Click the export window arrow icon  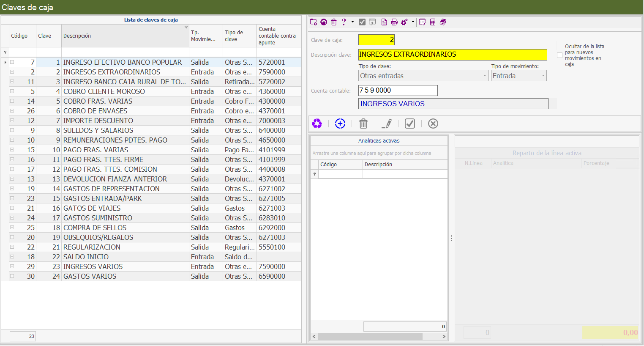372,22
